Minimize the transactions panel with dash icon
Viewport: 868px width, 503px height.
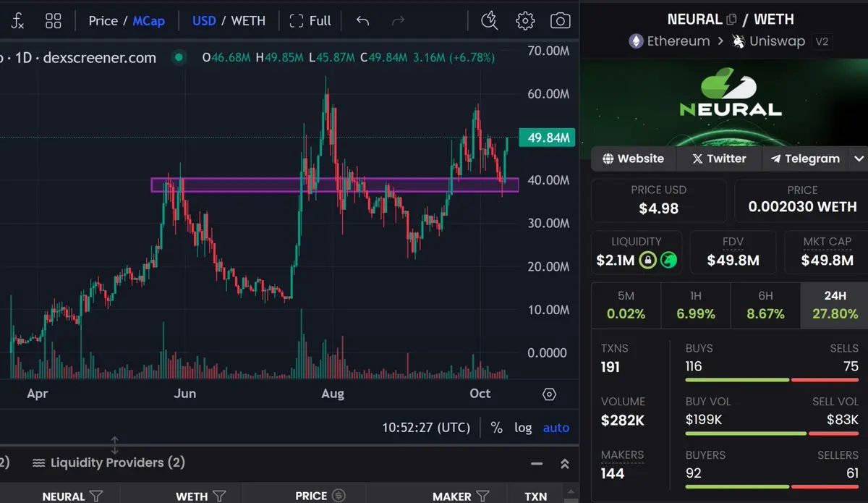536,464
